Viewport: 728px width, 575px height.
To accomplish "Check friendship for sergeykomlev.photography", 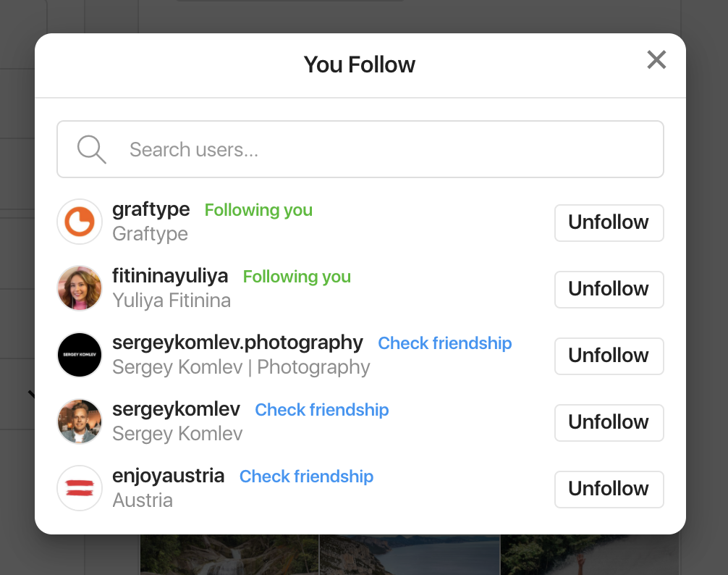I will [x=445, y=343].
